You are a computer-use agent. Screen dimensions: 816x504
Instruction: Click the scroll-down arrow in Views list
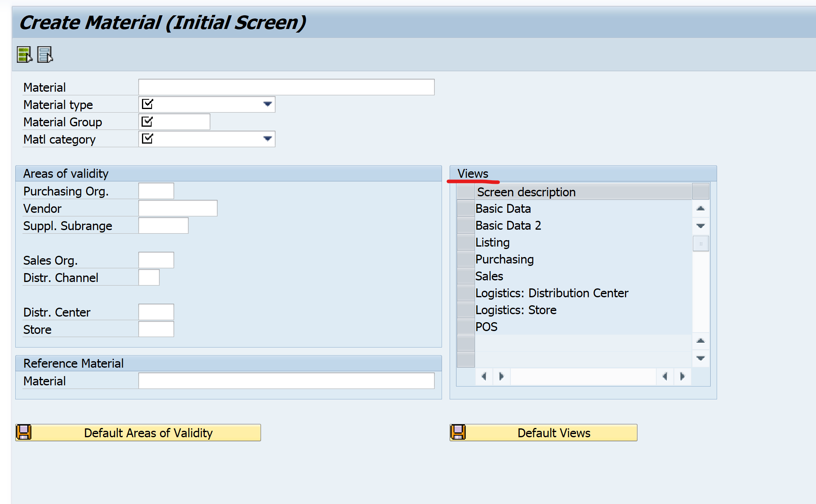coord(701,226)
